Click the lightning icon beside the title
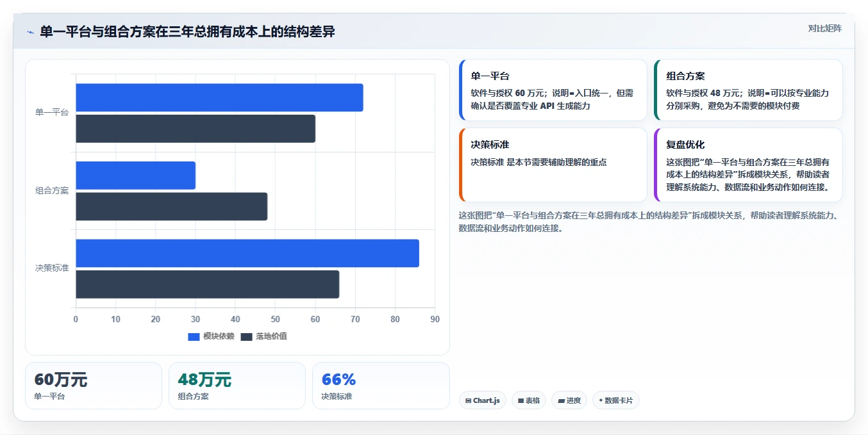Viewport: 868px width, 435px height. (30, 32)
